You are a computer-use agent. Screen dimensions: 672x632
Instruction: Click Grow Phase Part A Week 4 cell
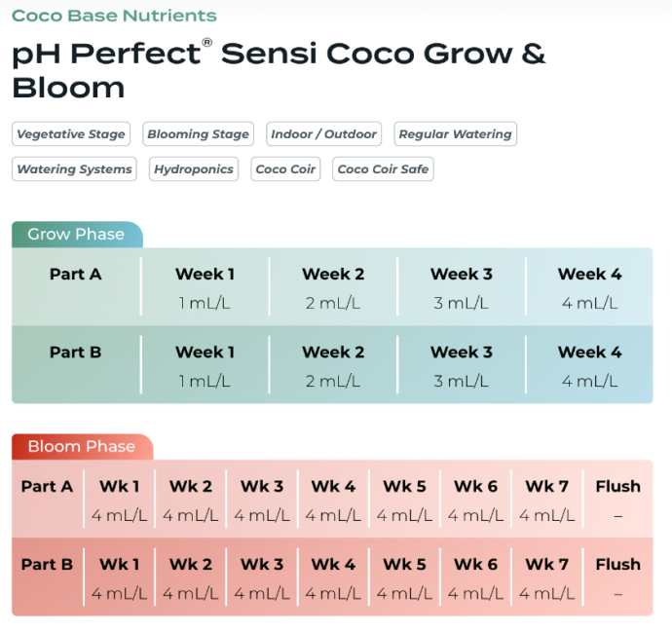point(589,287)
